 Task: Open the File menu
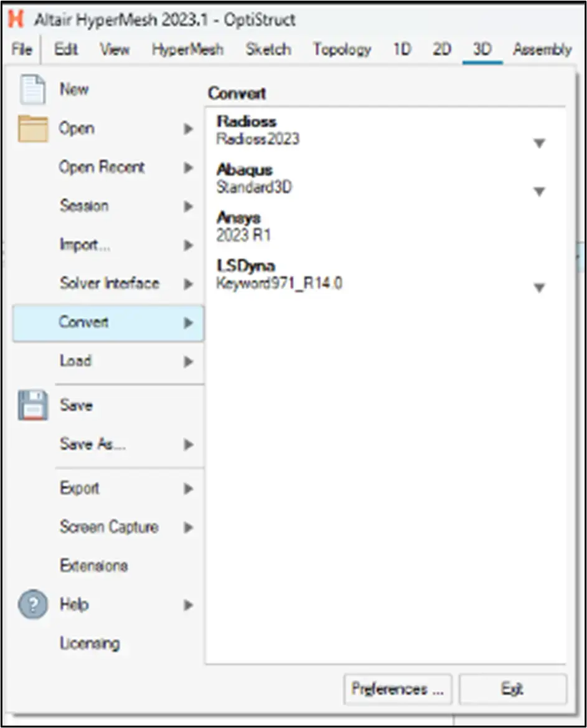pos(22,49)
